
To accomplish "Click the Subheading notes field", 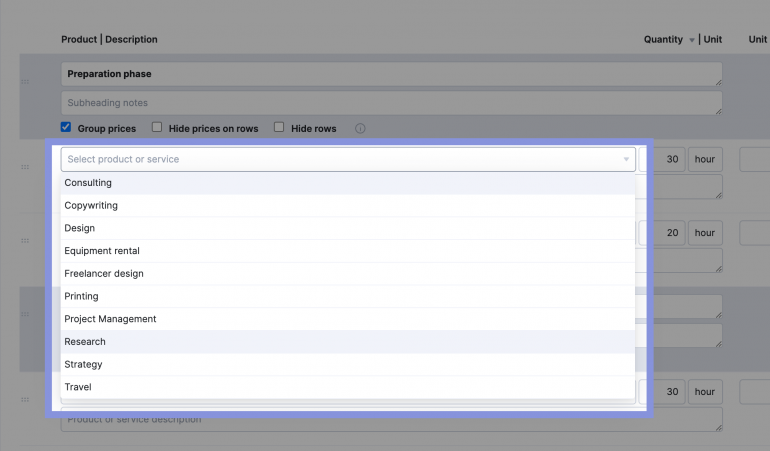I will [390, 103].
